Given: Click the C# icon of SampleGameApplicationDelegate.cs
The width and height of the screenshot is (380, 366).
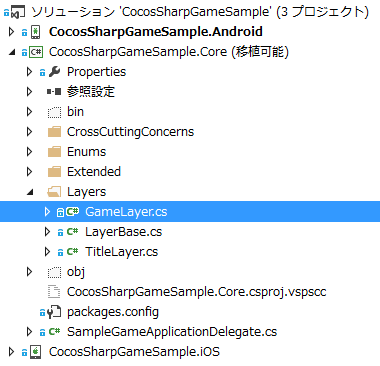Looking at the screenshot, I should (x=54, y=332).
